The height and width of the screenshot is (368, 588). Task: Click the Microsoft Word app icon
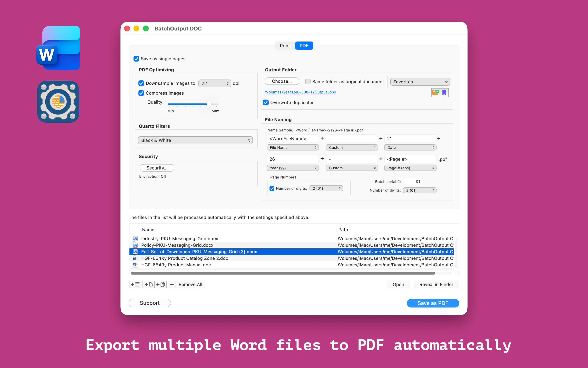[x=58, y=48]
